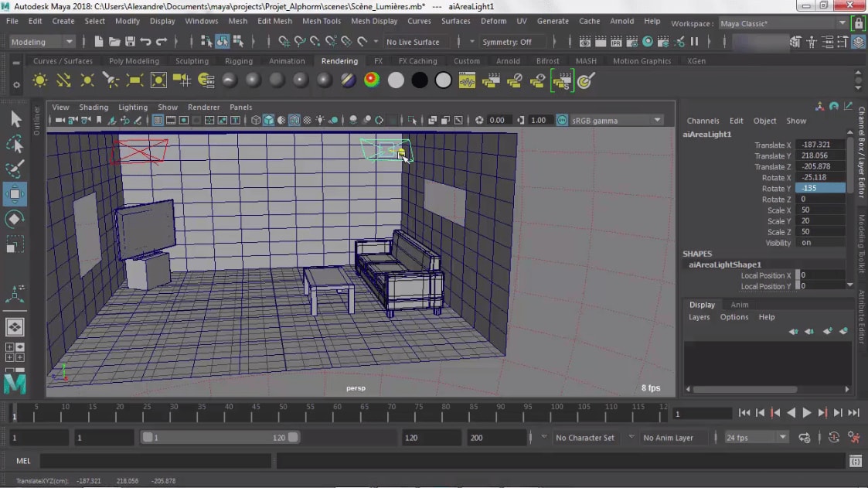Open the Script Editor icon
This screenshot has height=488, width=868.
pyautogui.click(x=856, y=461)
